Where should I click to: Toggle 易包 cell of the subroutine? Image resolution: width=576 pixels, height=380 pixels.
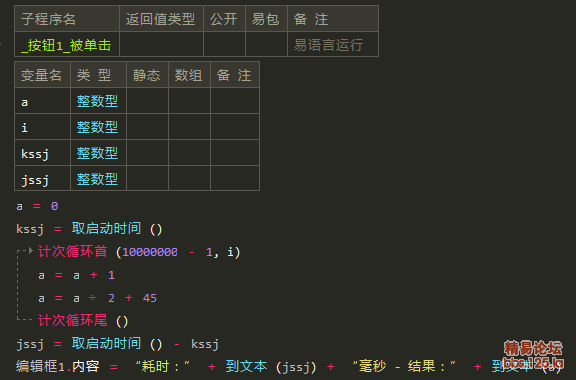pos(266,44)
